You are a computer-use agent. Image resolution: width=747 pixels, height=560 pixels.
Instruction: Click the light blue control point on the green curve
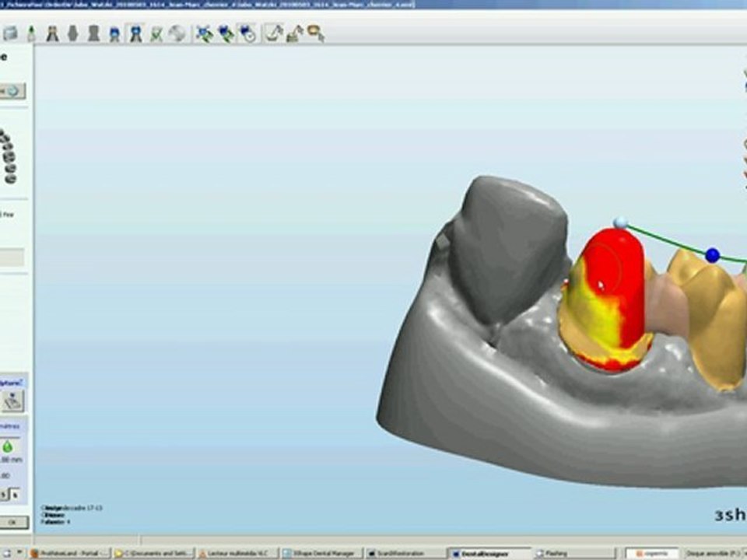(620, 223)
